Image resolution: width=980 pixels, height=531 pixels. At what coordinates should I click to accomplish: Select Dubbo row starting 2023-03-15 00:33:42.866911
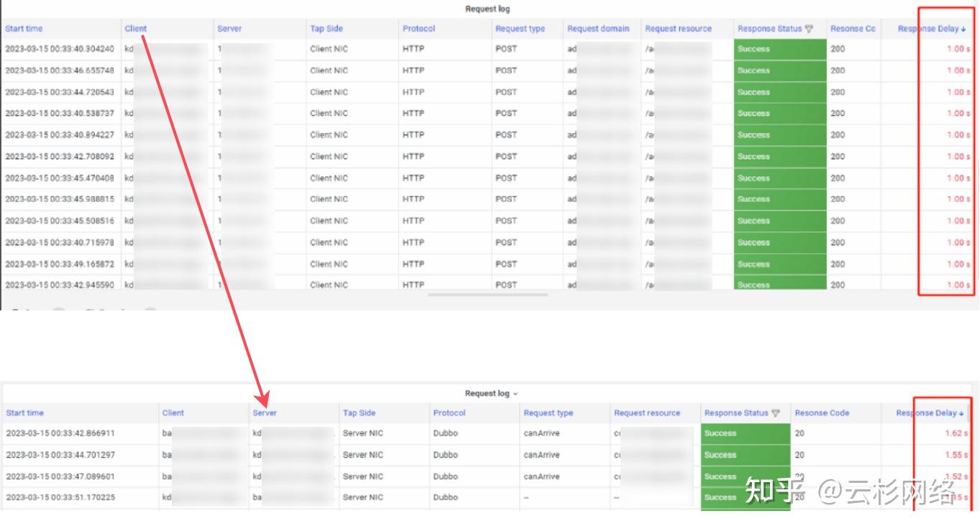tap(487, 433)
